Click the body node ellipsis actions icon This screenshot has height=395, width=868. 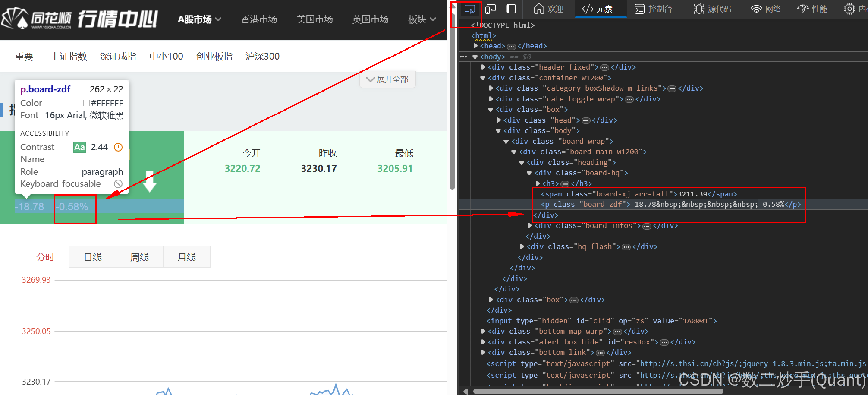[463, 57]
